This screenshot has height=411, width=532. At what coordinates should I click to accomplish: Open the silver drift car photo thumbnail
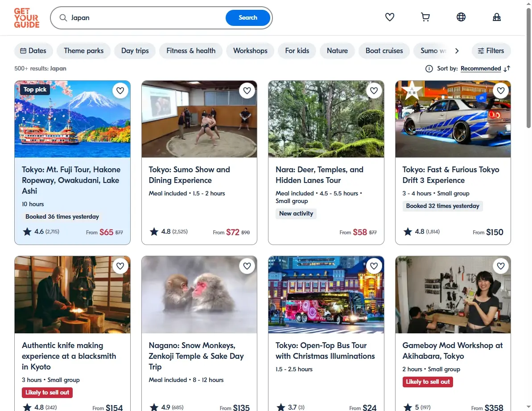pyautogui.click(x=453, y=119)
